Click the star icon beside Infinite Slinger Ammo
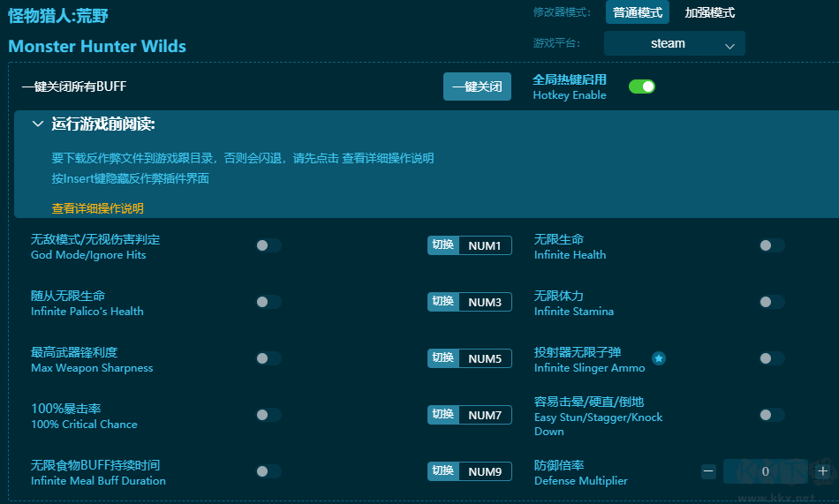Viewport: 839px width, 504px height. click(x=659, y=358)
